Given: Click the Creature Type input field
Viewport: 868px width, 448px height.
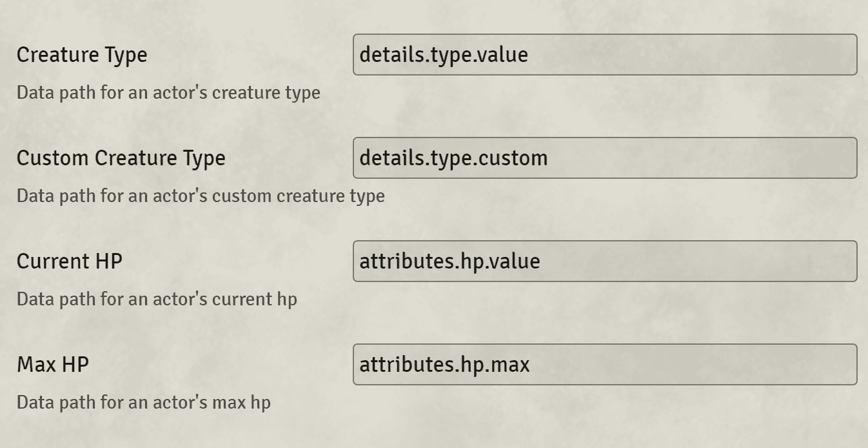Looking at the screenshot, I should 604,54.
